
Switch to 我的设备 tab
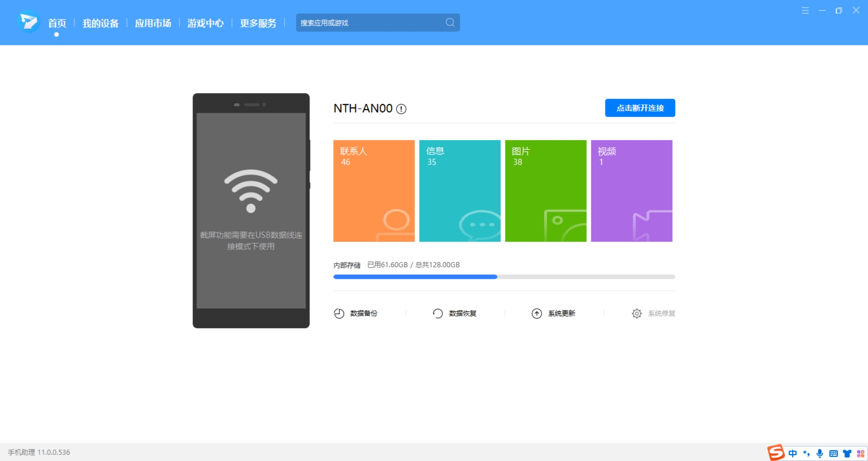click(x=100, y=23)
